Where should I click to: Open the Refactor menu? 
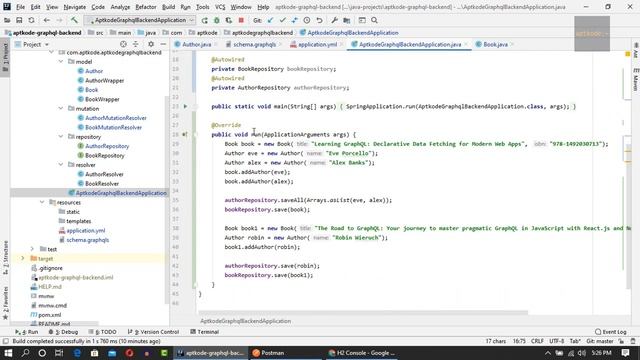pyautogui.click(x=146, y=7)
